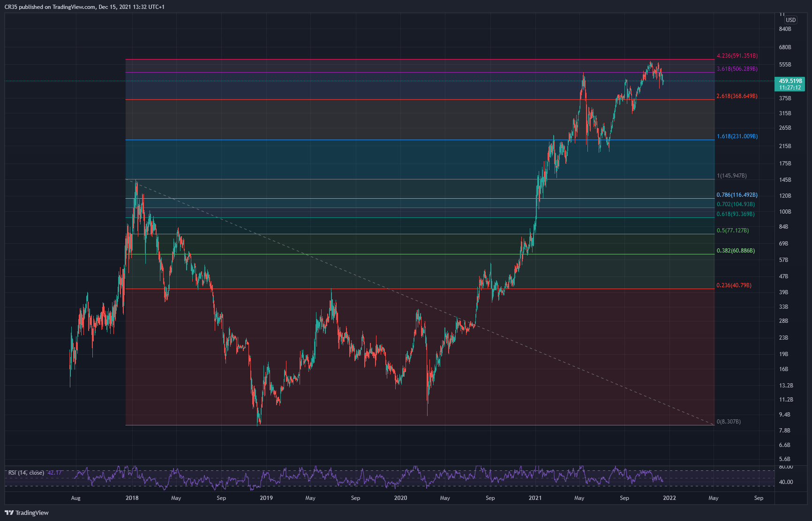Image resolution: width=812 pixels, height=521 pixels.
Task: Click the current price label 459.519B
Action: click(790, 81)
